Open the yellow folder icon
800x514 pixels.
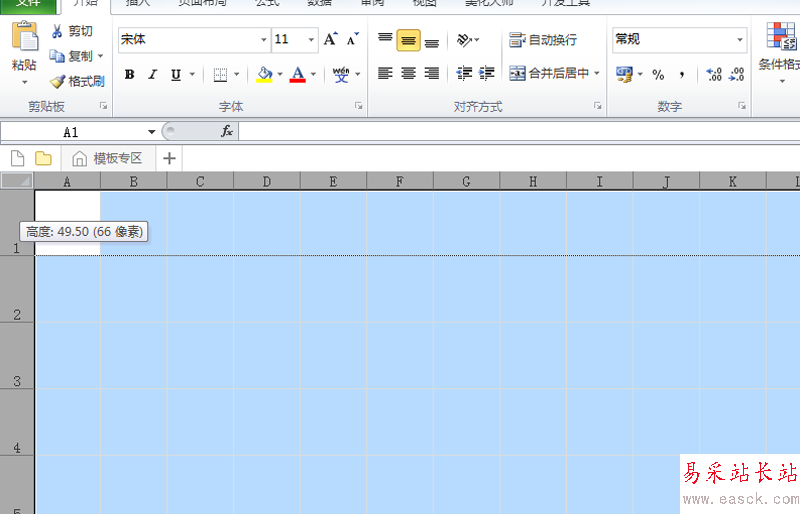[43, 159]
